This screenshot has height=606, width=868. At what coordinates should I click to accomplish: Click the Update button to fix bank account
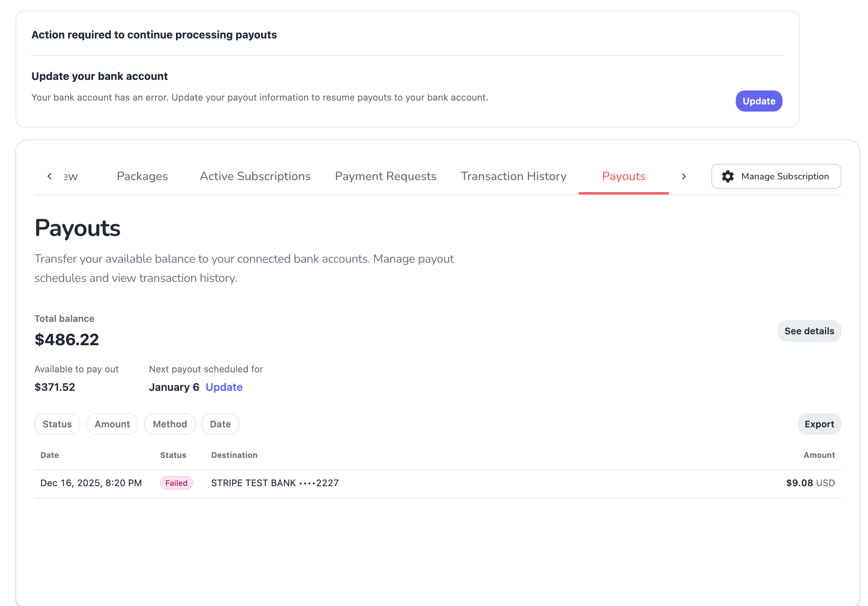pyautogui.click(x=759, y=101)
